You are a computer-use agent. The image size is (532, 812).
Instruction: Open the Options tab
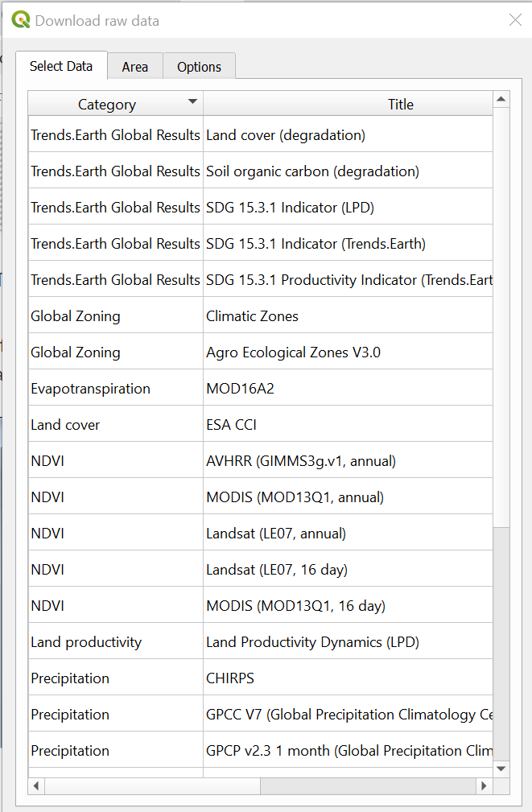(x=199, y=66)
